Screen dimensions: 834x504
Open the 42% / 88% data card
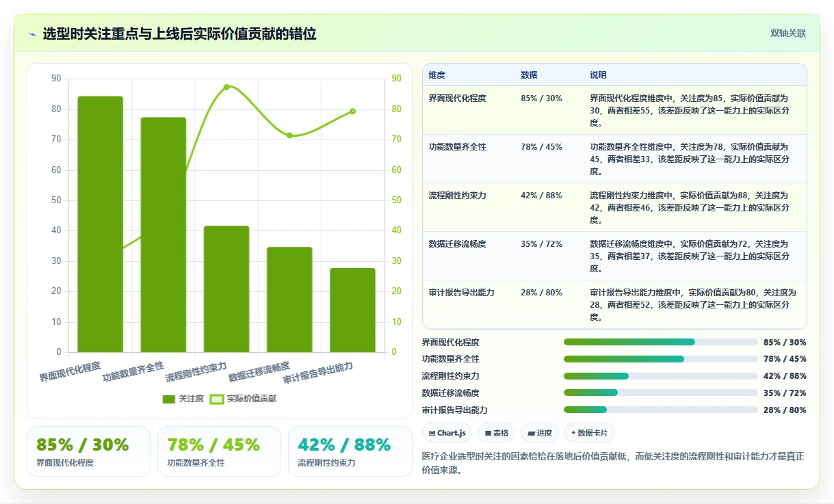tap(350, 451)
